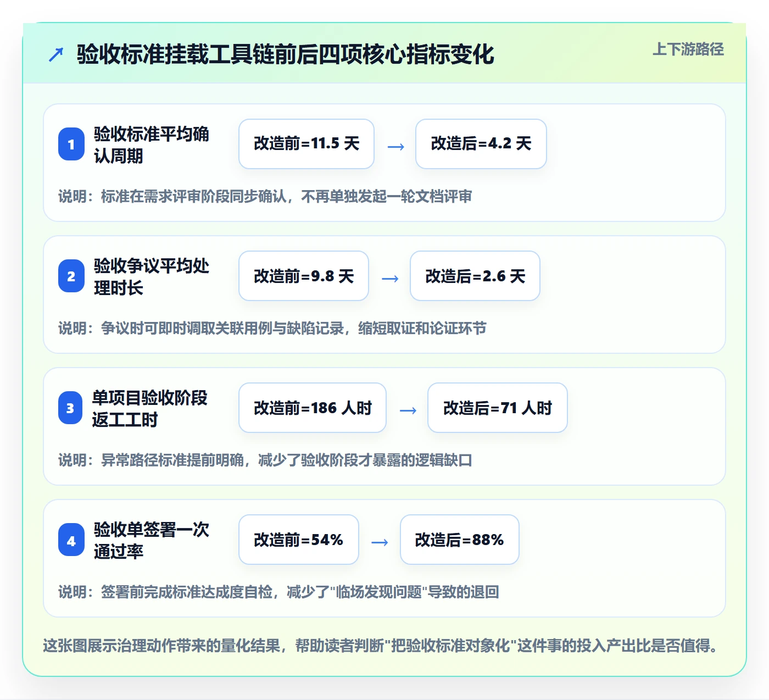
Task: Select the 验收标准平均确认周期 metric label
Action: click(x=151, y=145)
